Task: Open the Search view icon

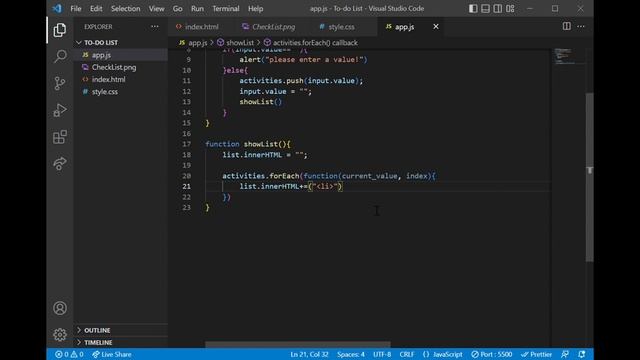Action: coord(60,56)
